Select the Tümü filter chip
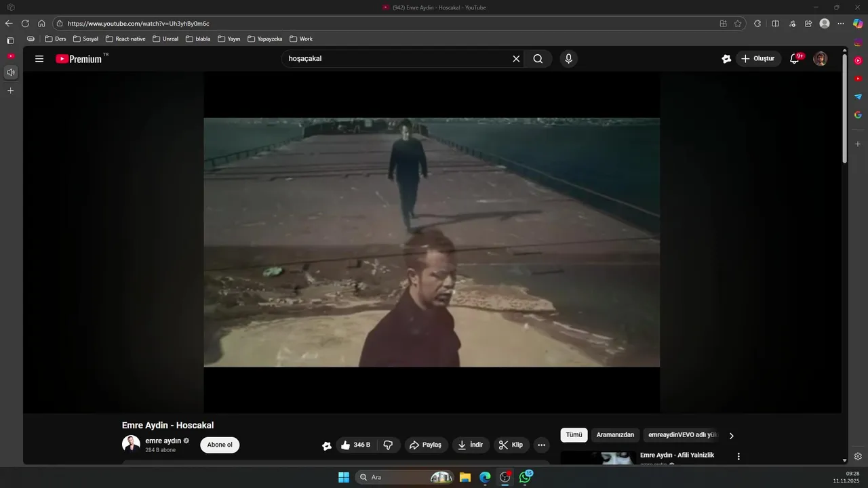Screen dimensions: 868x488 click(574, 435)
